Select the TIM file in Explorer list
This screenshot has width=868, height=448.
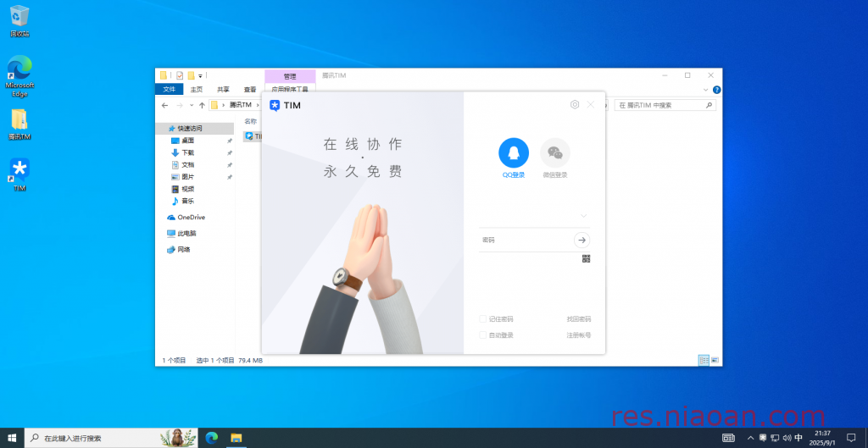(253, 136)
